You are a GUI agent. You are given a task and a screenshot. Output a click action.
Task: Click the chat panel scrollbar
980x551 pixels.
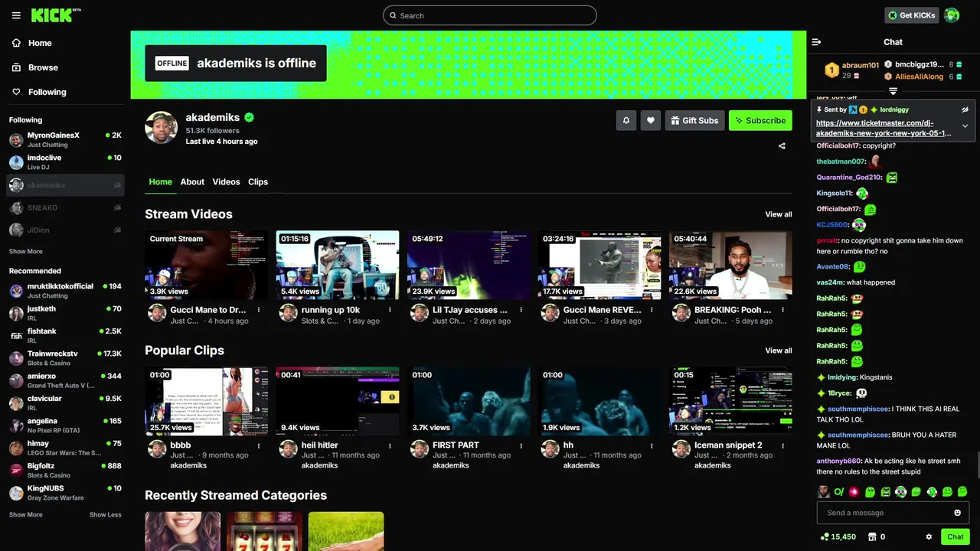[977, 465]
